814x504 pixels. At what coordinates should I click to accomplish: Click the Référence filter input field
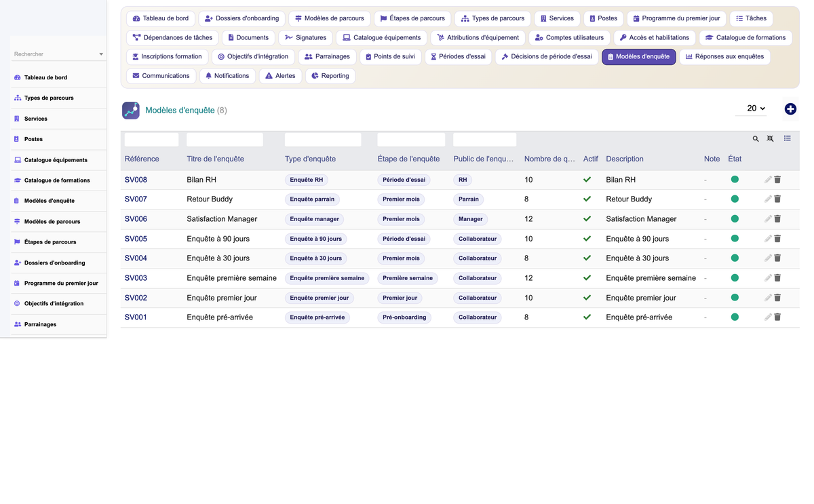point(151,140)
